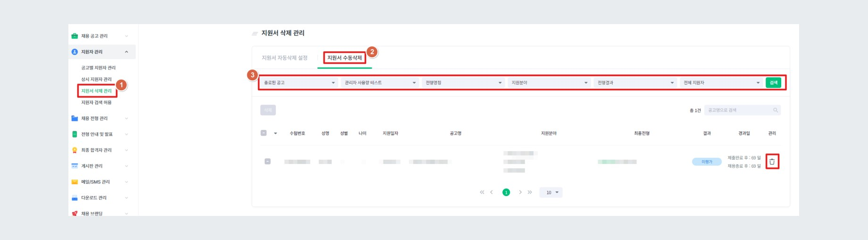Image resolution: width=868 pixels, height=240 pixels.
Task: Collapse the 지원자 관리 menu chevron
Action: pos(126,52)
